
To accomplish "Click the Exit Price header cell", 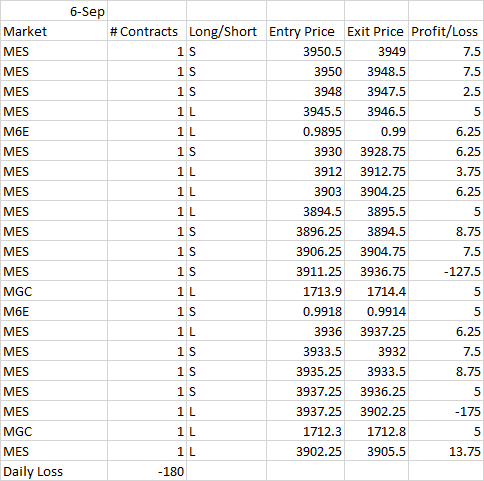I will tap(376, 31).
